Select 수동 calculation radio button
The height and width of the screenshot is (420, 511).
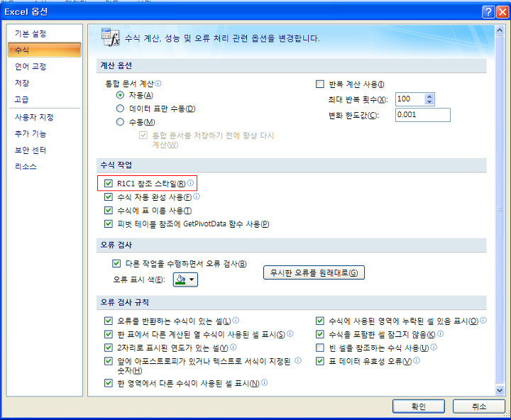[120, 122]
